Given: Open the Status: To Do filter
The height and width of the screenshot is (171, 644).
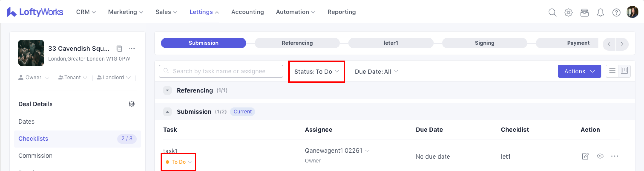Looking at the screenshot, I should (x=316, y=72).
